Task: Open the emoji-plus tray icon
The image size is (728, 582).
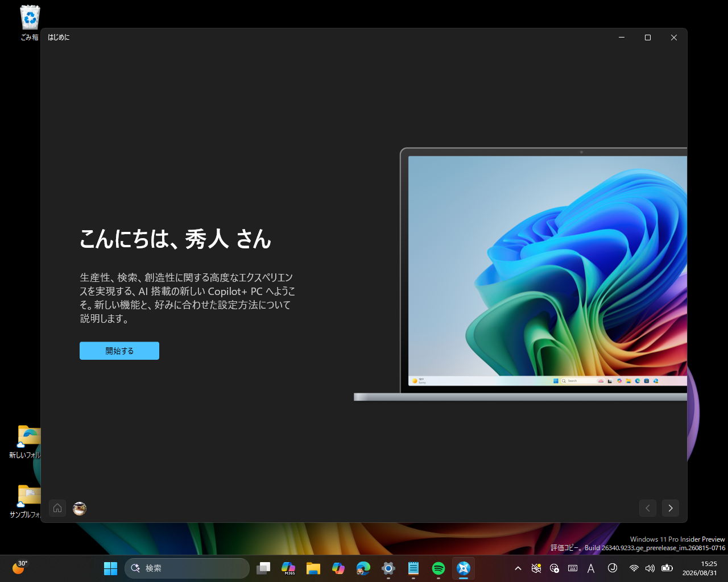Action: click(555, 568)
